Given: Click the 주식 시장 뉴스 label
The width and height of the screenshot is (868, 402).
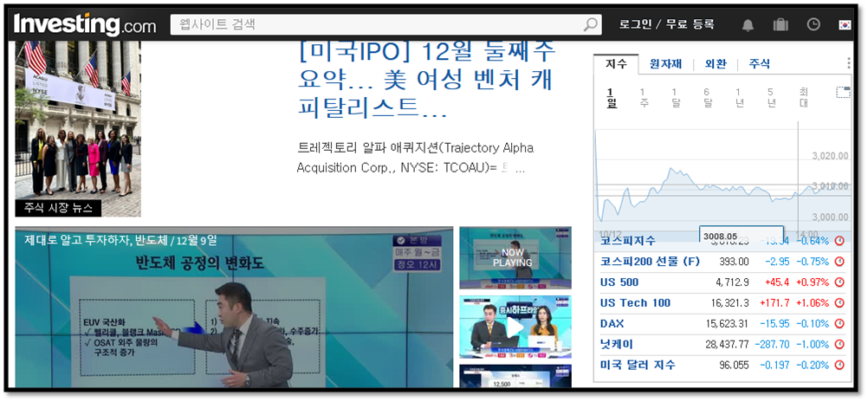Looking at the screenshot, I should pyautogui.click(x=58, y=208).
